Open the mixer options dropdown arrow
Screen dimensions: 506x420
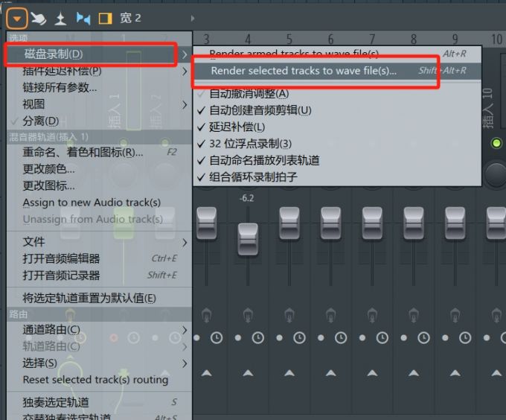coord(17,18)
